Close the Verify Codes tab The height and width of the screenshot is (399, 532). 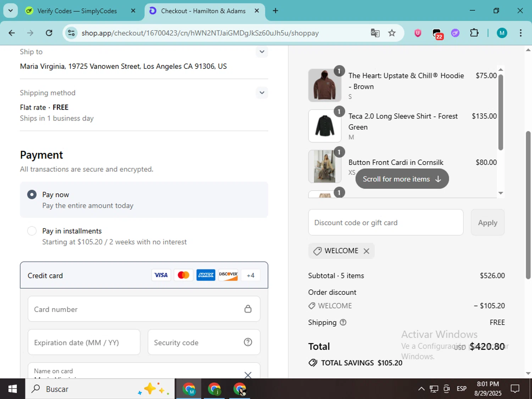133,11
